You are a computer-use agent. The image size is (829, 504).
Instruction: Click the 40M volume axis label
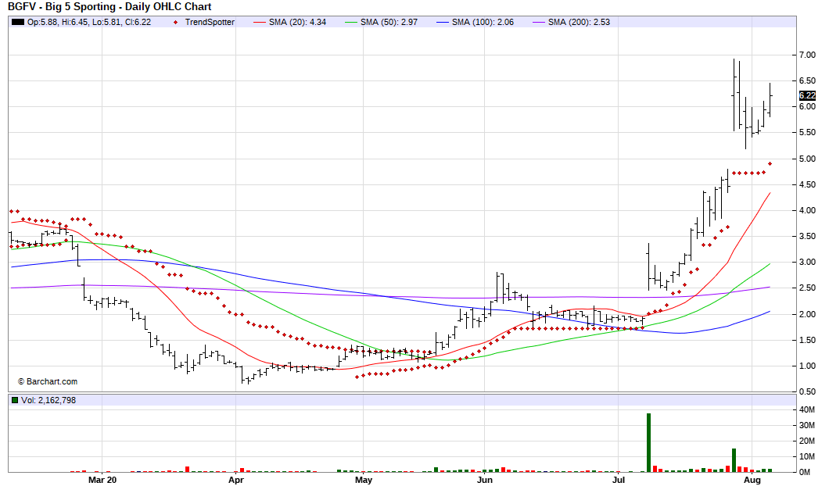[807, 410]
